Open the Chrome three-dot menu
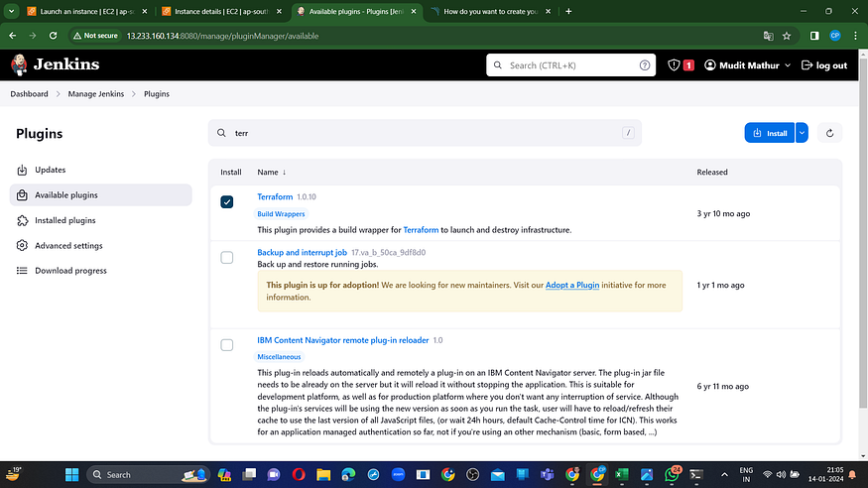This screenshot has height=488, width=868. click(855, 36)
